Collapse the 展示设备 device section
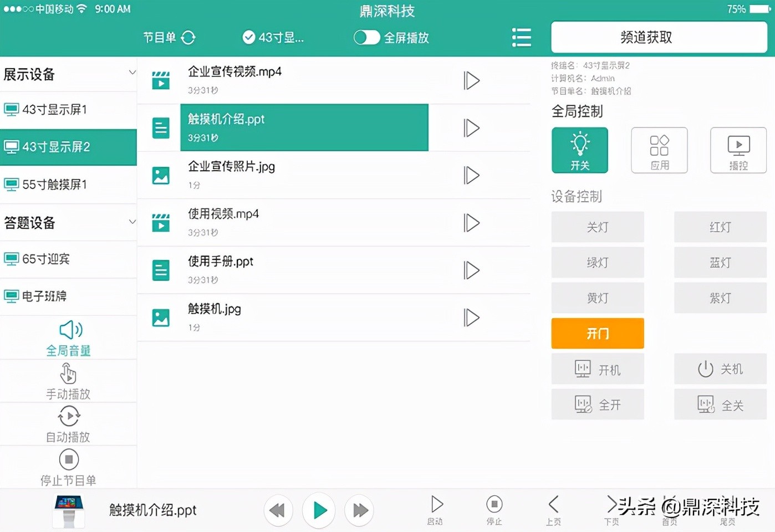775x532 pixels. pyautogui.click(x=132, y=72)
